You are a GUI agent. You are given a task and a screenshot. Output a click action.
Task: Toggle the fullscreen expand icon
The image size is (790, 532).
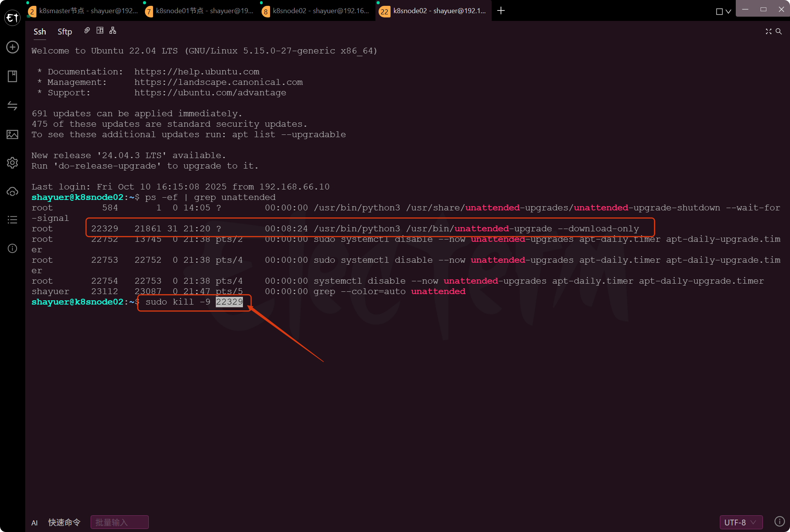click(x=768, y=31)
